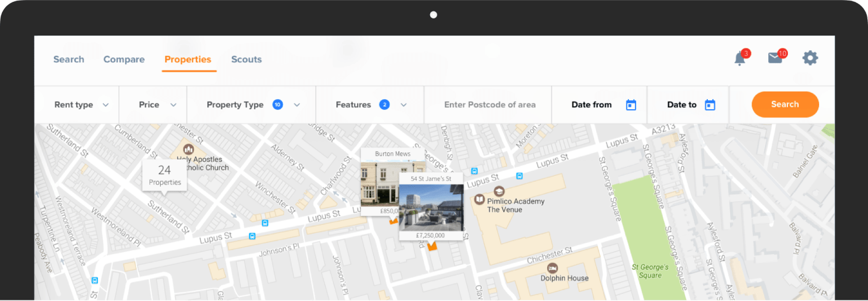
Task: Click Dolphin House hotel marker icon
Action: click(x=552, y=267)
